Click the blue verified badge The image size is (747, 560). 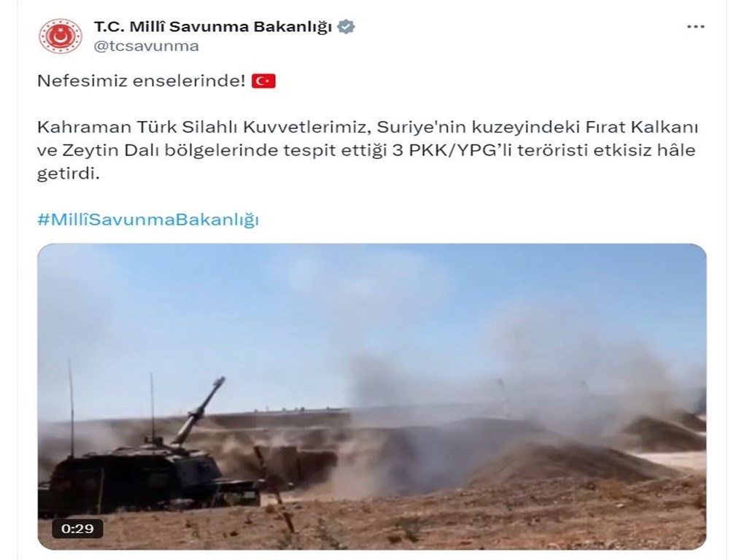[x=346, y=27]
